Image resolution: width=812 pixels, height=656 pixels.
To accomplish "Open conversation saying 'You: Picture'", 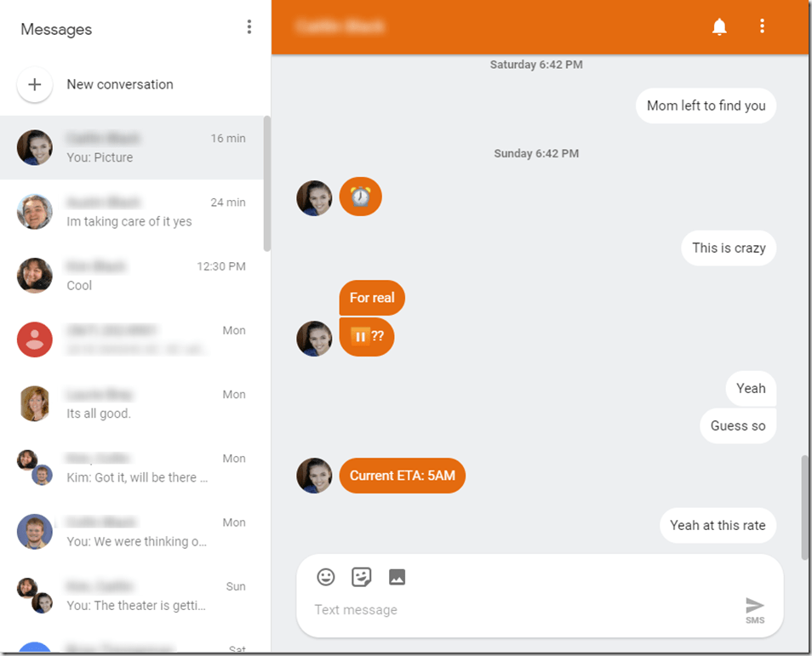I will tap(132, 147).
